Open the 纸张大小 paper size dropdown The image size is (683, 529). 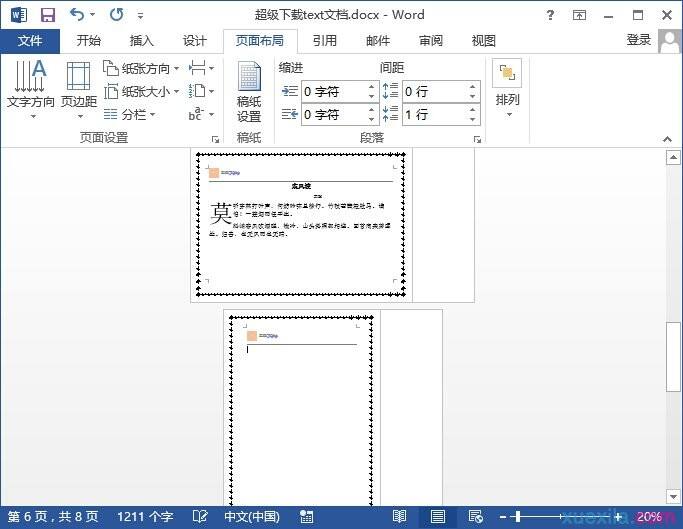pos(142,92)
